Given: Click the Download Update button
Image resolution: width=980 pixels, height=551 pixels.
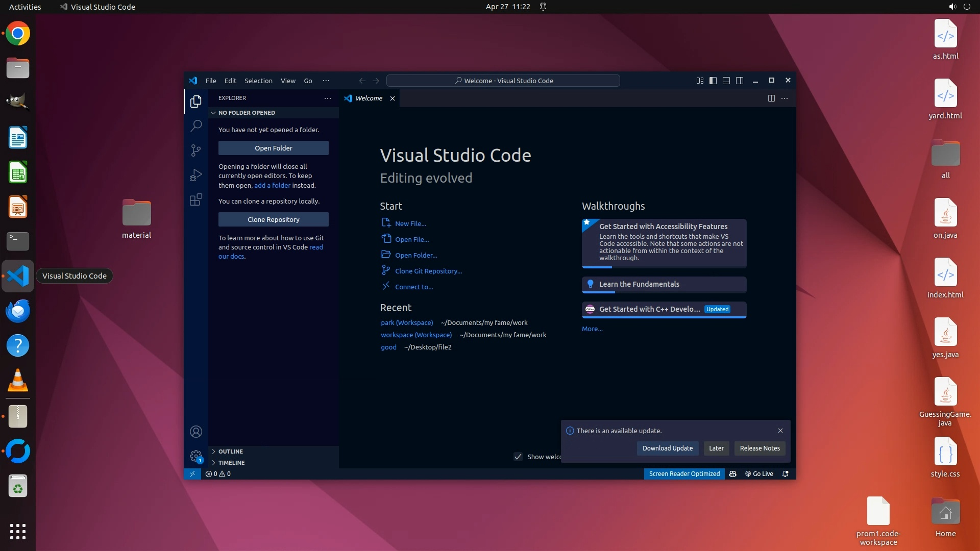Looking at the screenshot, I should pyautogui.click(x=667, y=448).
